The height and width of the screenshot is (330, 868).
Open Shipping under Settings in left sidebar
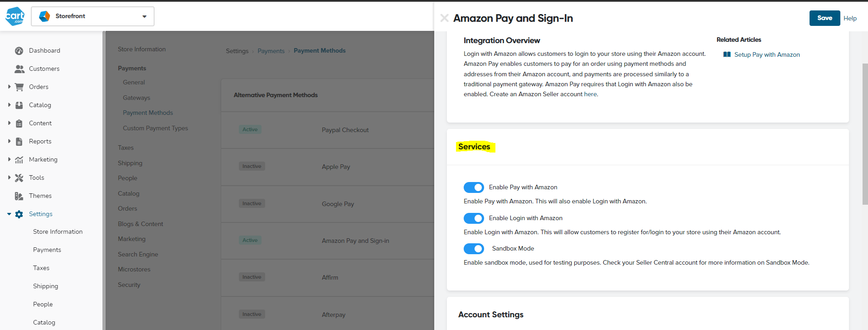tap(45, 286)
